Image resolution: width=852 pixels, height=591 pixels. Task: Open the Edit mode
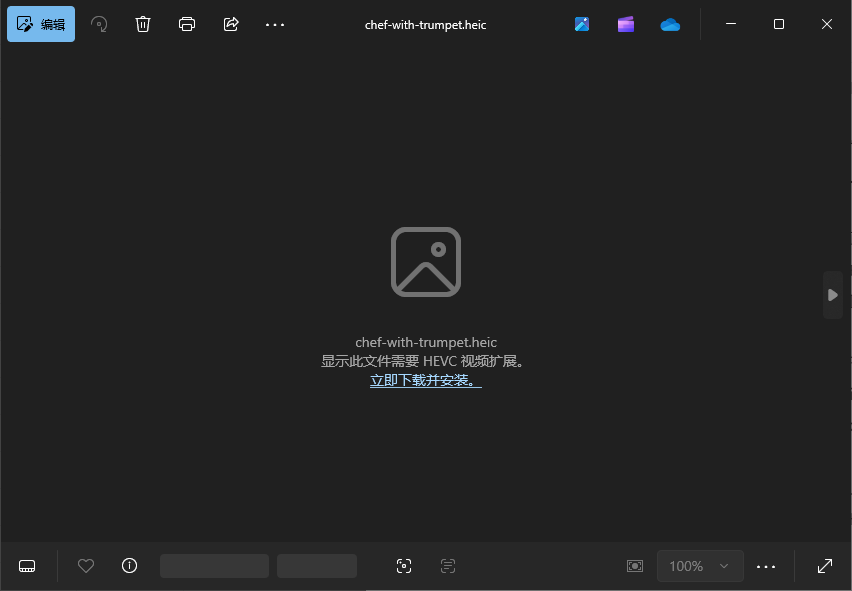pyautogui.click(x=40, y=23)
